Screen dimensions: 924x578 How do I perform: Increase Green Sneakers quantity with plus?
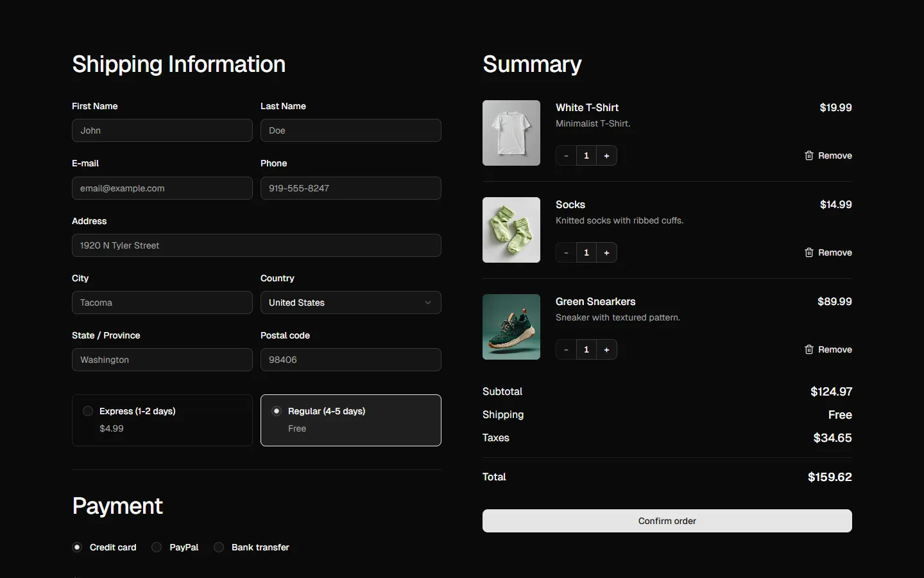[x=606, y=349]
